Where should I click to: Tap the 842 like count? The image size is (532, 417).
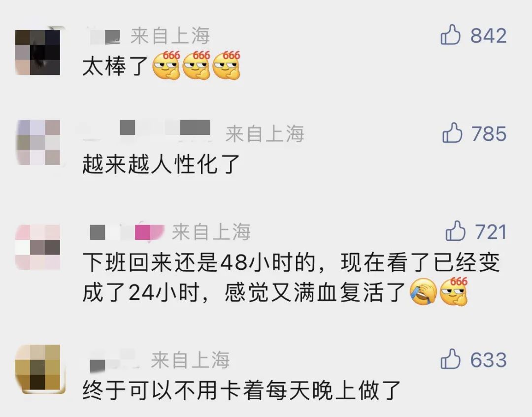(x=488, y=35)
